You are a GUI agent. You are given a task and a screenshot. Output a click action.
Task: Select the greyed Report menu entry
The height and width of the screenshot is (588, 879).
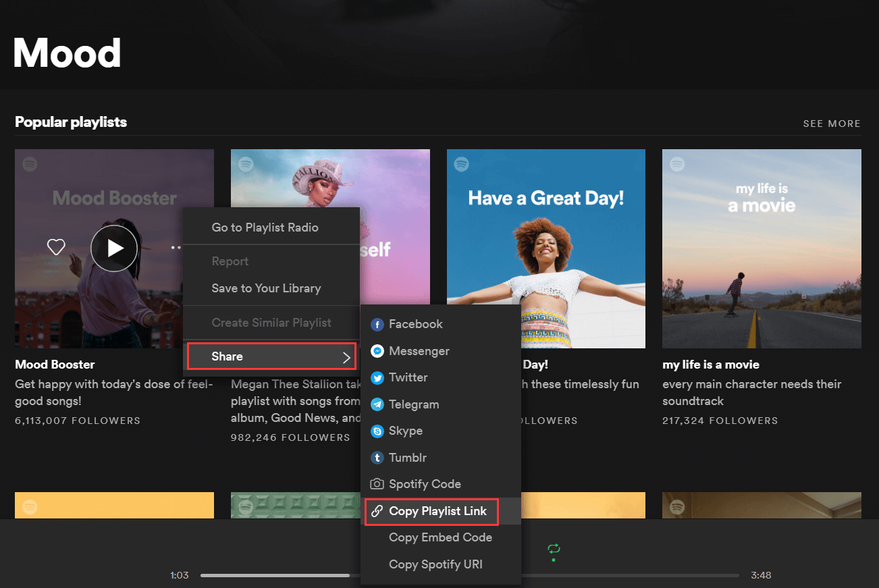click(230, 261)
